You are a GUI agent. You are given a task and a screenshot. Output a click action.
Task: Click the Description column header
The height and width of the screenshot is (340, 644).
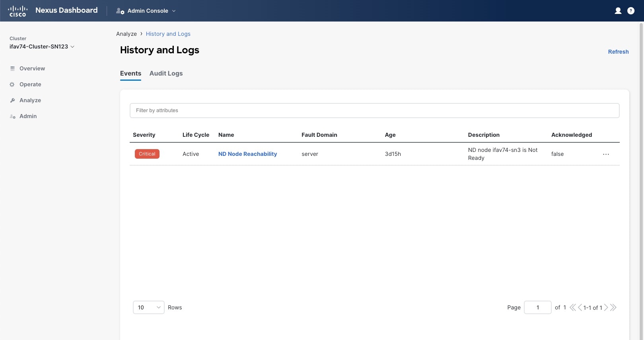click(484, 135)
